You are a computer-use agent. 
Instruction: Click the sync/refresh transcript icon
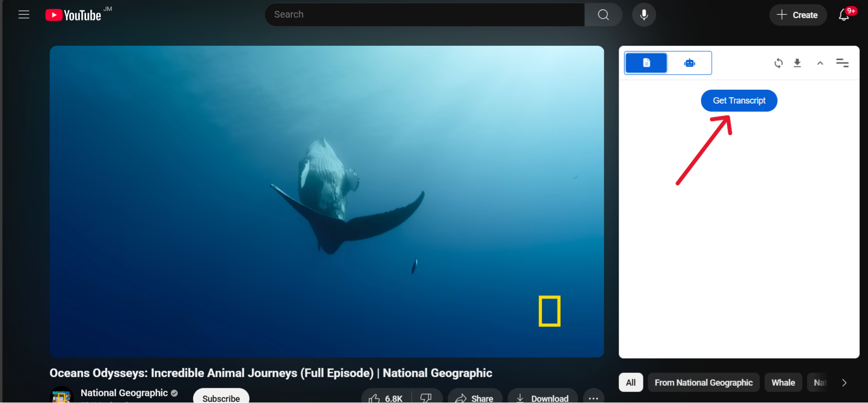coord(779,63)
